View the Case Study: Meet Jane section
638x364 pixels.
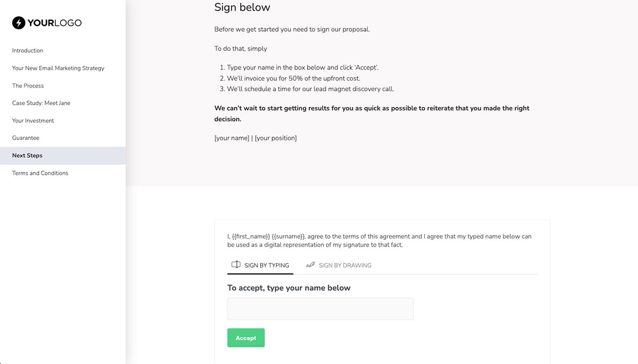[41, 103]
